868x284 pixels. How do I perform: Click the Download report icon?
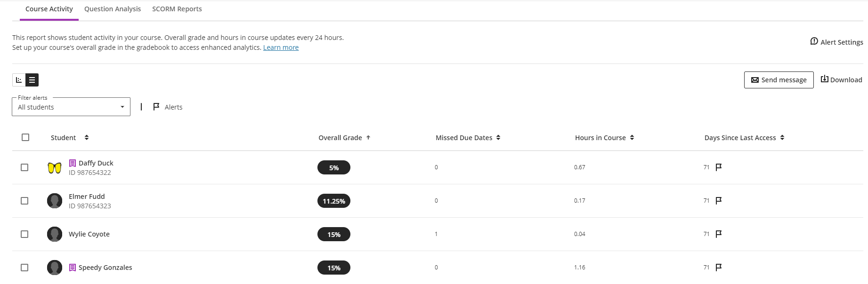pyautogui.click(x=825, y=79)
